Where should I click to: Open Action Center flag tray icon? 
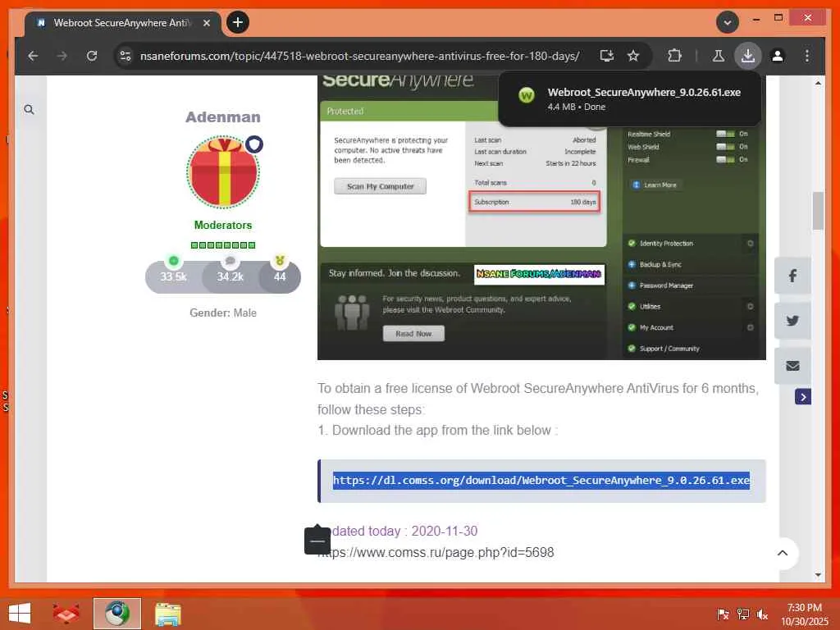[723, 614]
